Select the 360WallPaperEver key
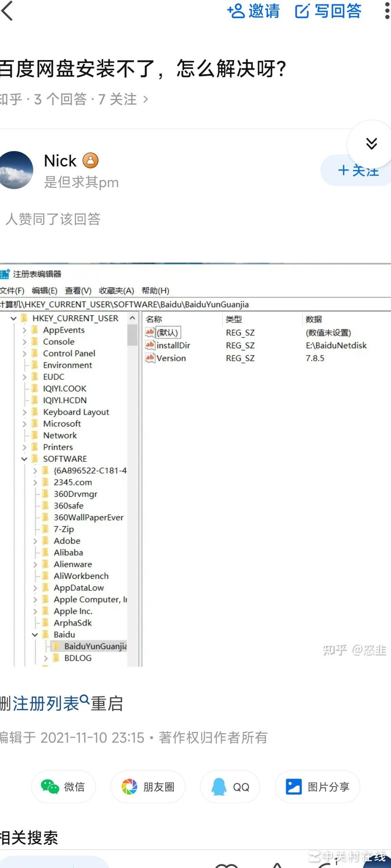 tap(89, 517)
